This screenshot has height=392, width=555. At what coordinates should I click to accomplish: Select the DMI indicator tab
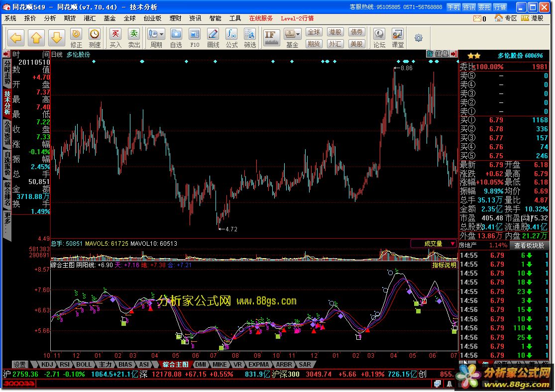pyautogui.click(x=200, y=365)
